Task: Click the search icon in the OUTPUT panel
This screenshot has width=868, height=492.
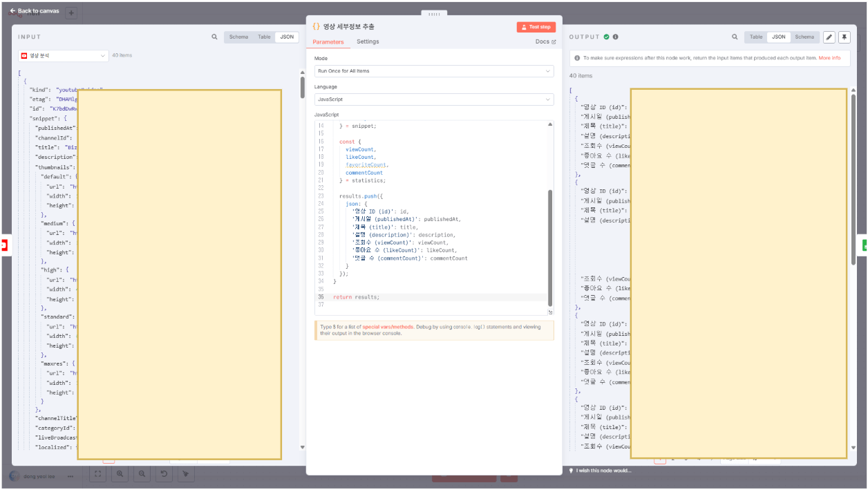Action: [735, 37]
